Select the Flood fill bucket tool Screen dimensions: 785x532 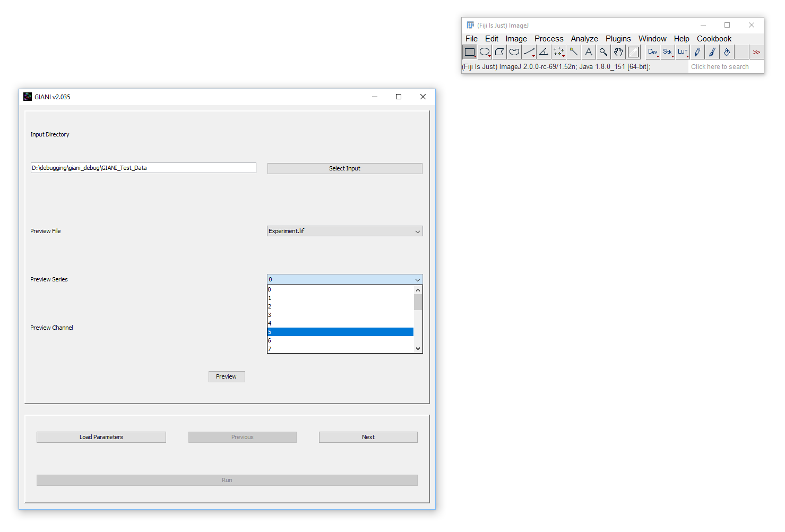727,52
